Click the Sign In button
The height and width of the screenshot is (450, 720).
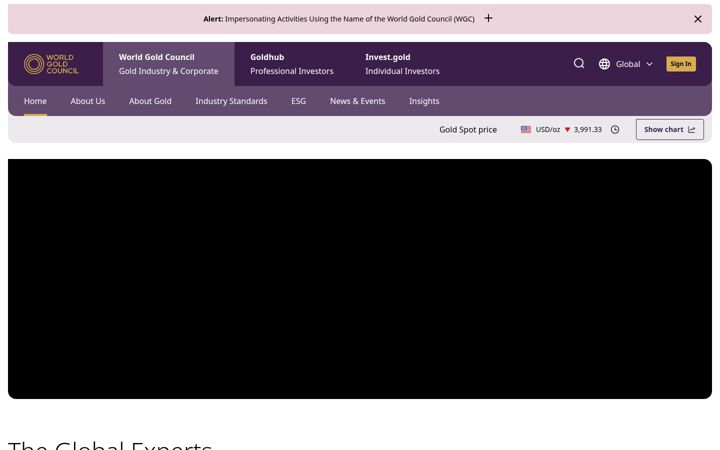(681, 64)
